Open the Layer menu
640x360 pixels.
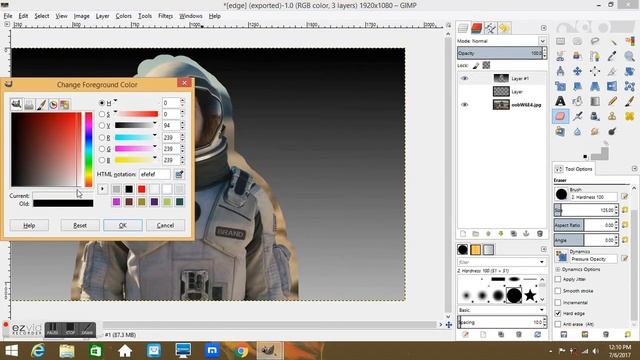tap(102, 16)
